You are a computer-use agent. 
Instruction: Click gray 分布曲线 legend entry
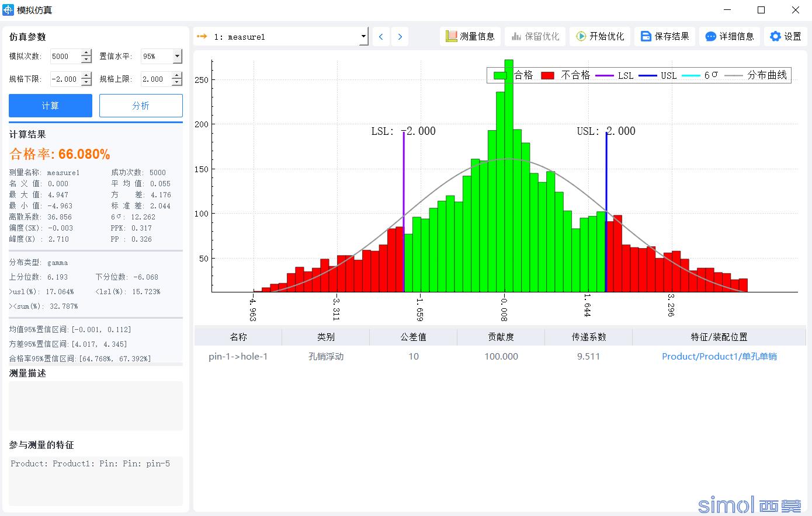click(x=756, y=75)
